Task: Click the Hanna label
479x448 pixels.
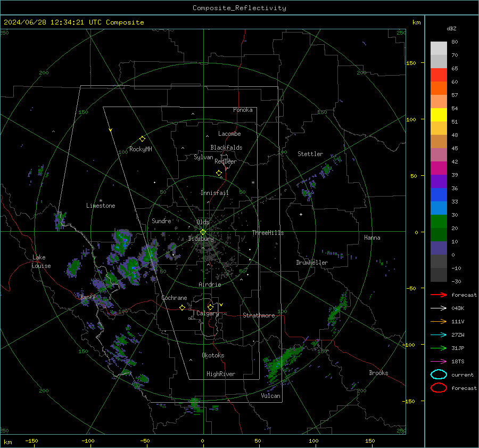Action: pyautogui.click(x=372, y=238)
